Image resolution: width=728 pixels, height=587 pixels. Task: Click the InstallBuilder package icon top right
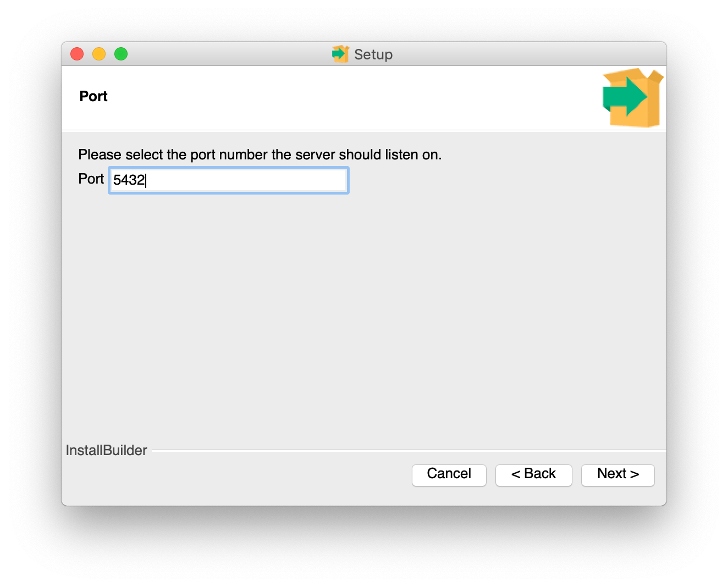click(631, 98)
